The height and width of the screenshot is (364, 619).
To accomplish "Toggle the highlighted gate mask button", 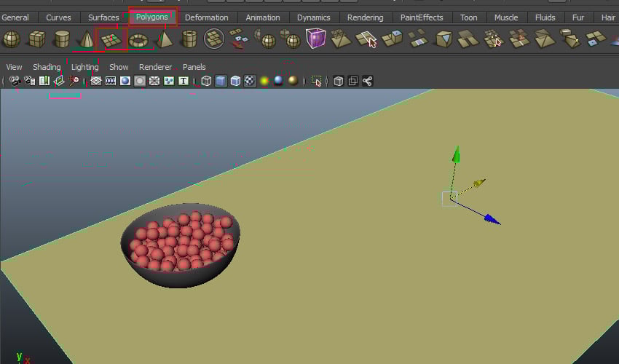I will [x=140, y=81].
